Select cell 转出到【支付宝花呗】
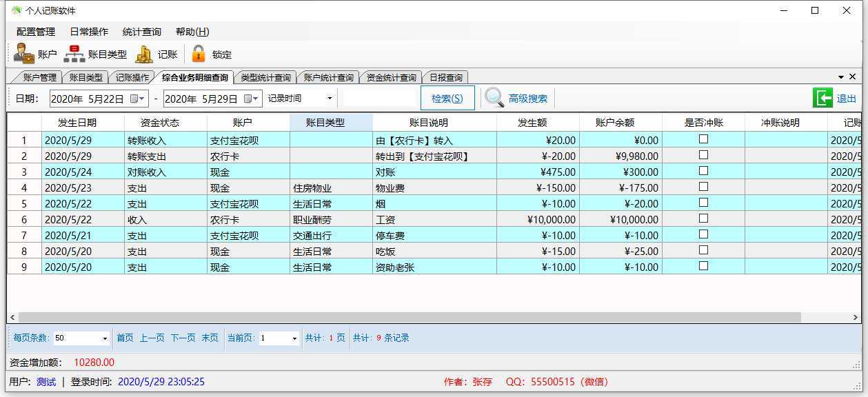Viewport: 868px width, 397px height. (434, 156)
